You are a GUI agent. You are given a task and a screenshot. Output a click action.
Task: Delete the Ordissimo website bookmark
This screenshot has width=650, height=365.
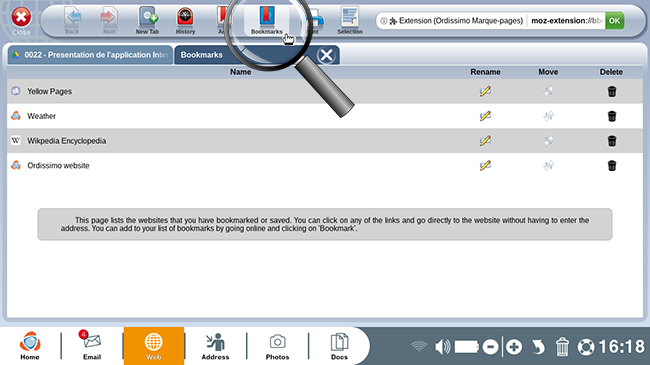[612, 165]
